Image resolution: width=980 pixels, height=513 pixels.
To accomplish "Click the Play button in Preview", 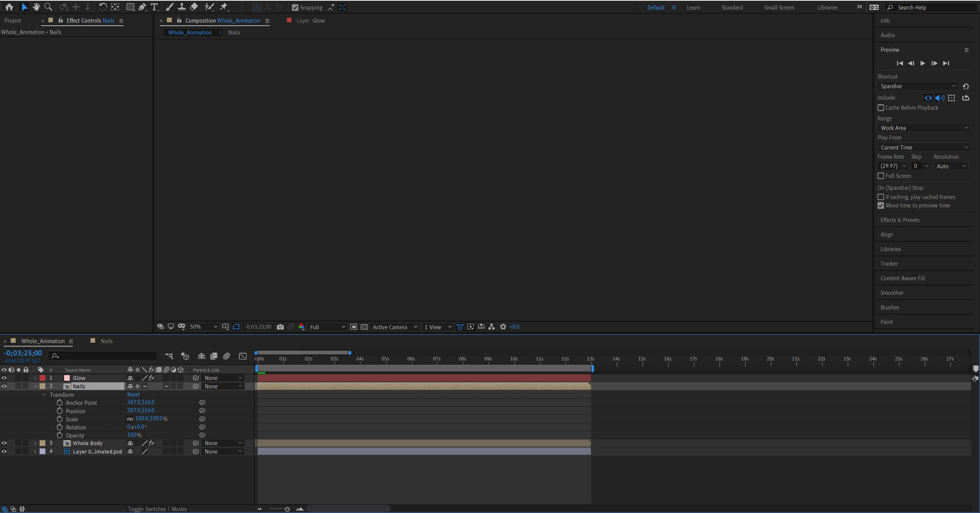I will [x=922, y=63].
